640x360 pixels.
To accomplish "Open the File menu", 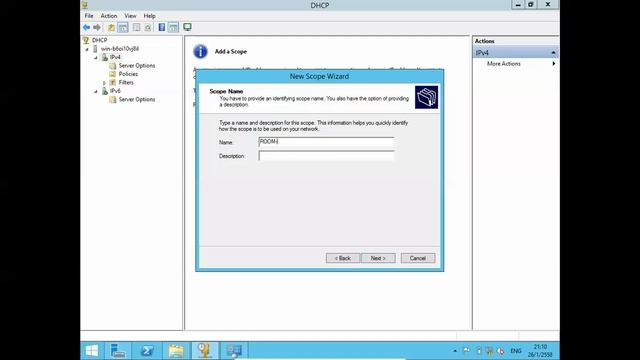I will point(89,16).
